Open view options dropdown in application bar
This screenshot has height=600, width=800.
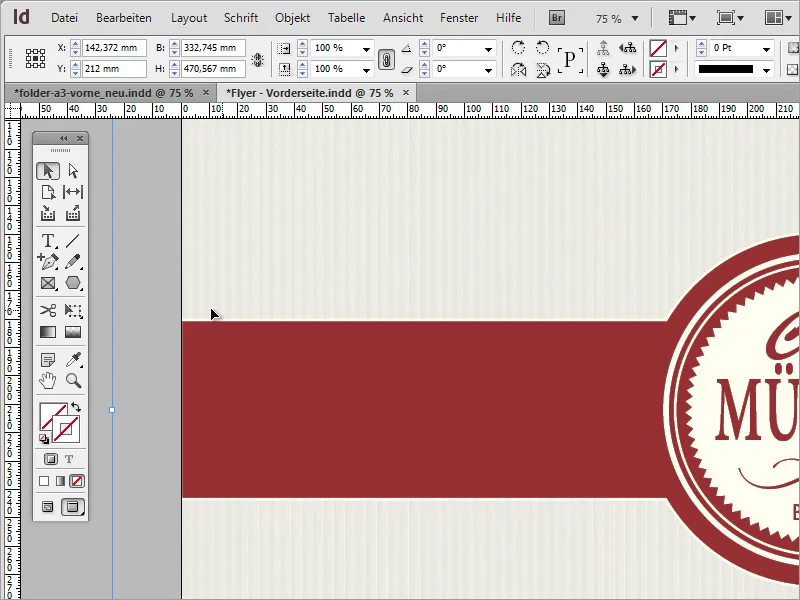[x=682, y=18]
